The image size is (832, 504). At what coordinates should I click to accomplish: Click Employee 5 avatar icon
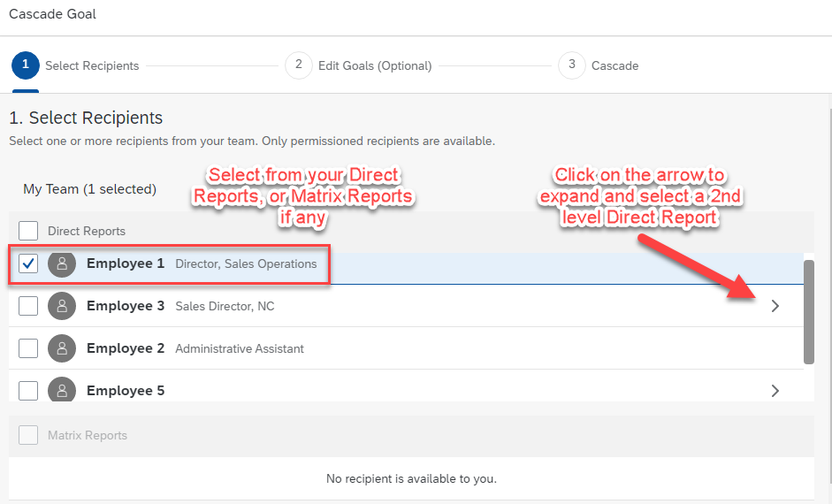[62, 390]
